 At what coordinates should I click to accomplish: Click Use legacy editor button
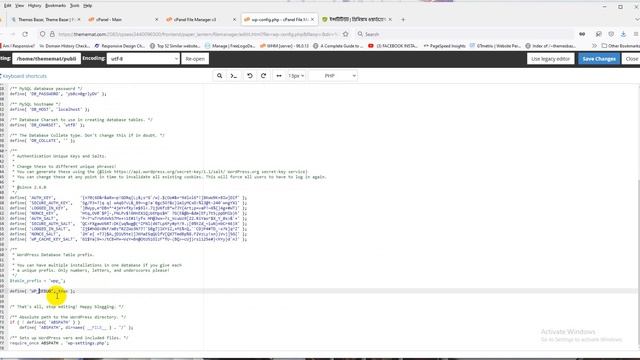550,59
